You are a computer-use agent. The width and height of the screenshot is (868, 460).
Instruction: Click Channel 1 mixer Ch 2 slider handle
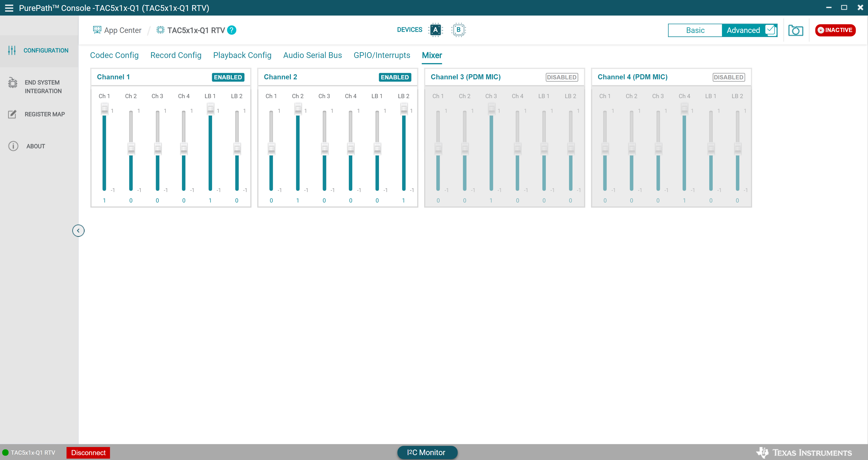131,149
